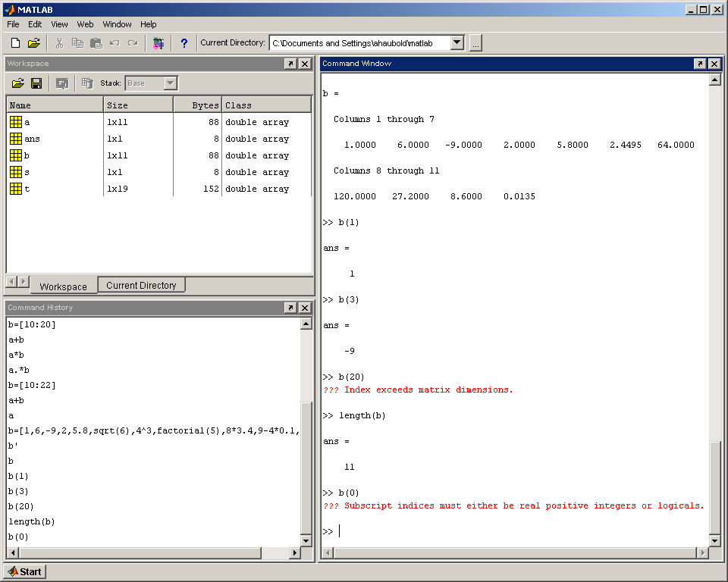Open Help with question mark icon
The image size is (728, 582).
184,43
